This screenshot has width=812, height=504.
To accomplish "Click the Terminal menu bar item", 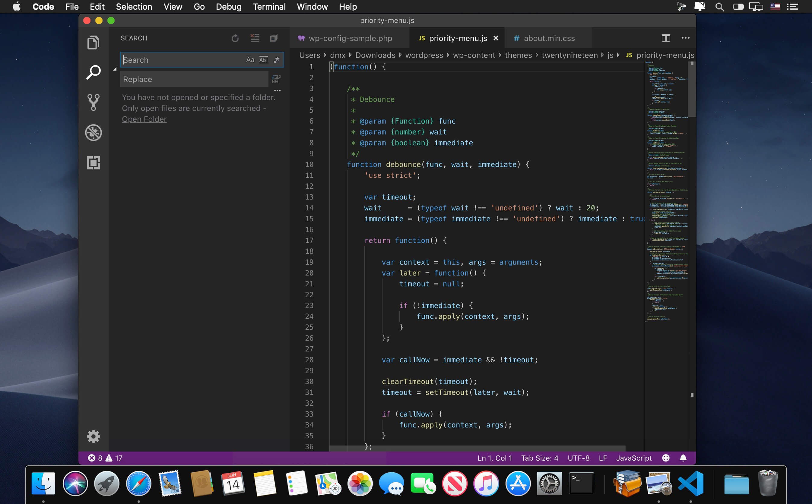I will point(269,7).
